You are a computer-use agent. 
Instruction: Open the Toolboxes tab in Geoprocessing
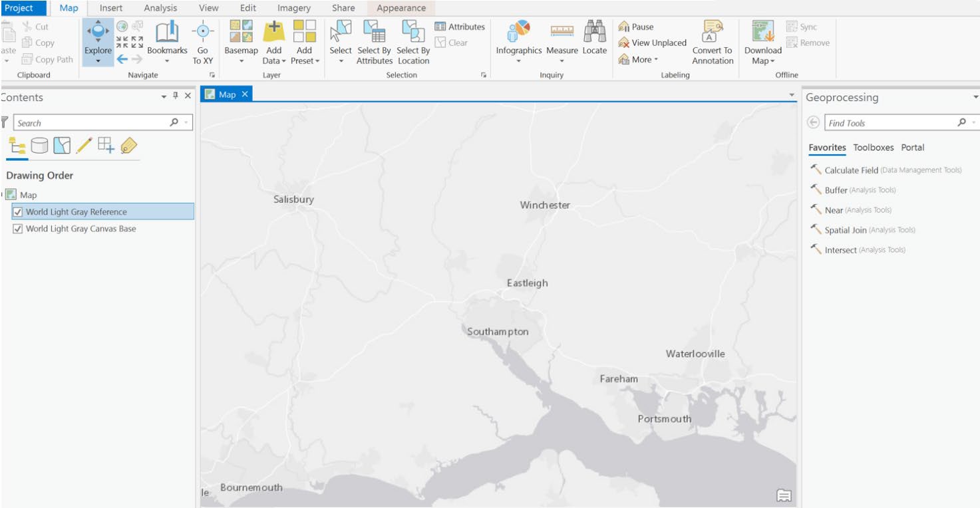(873, 147)
